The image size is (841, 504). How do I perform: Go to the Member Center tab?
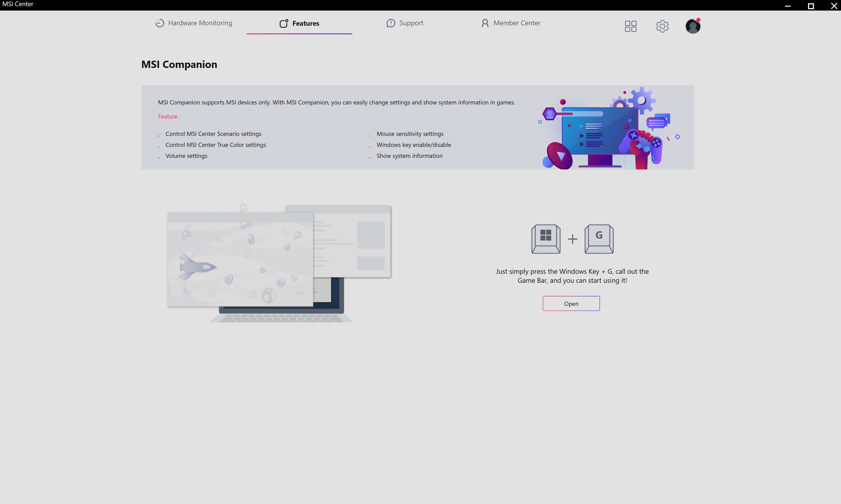pos(517,23)
